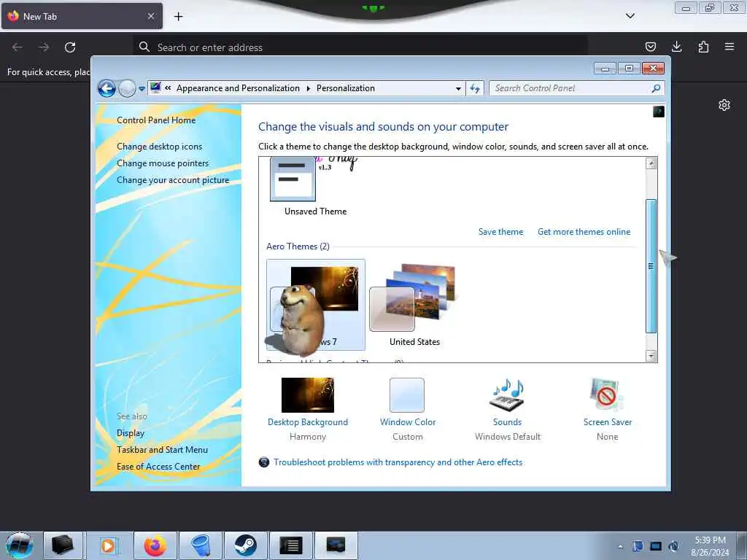
Task: Open Screen Saver settings icon
Action: tap(606, 394)
